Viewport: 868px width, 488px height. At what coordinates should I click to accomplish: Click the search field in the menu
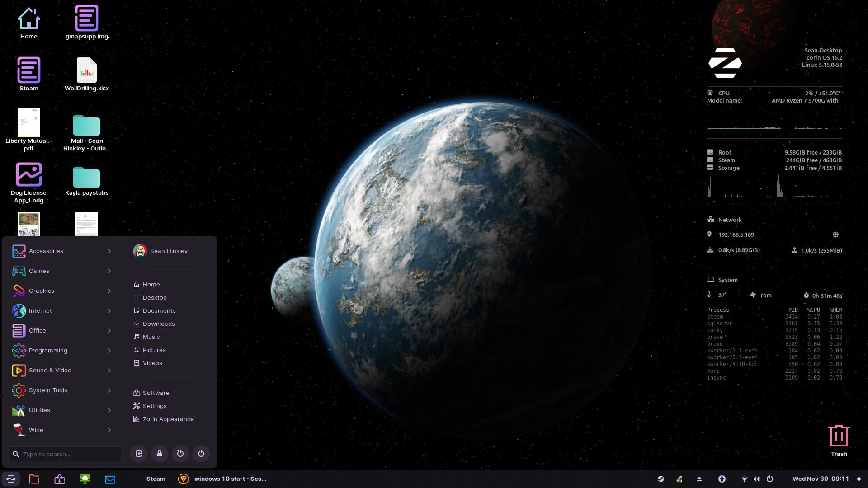point(65,454)
